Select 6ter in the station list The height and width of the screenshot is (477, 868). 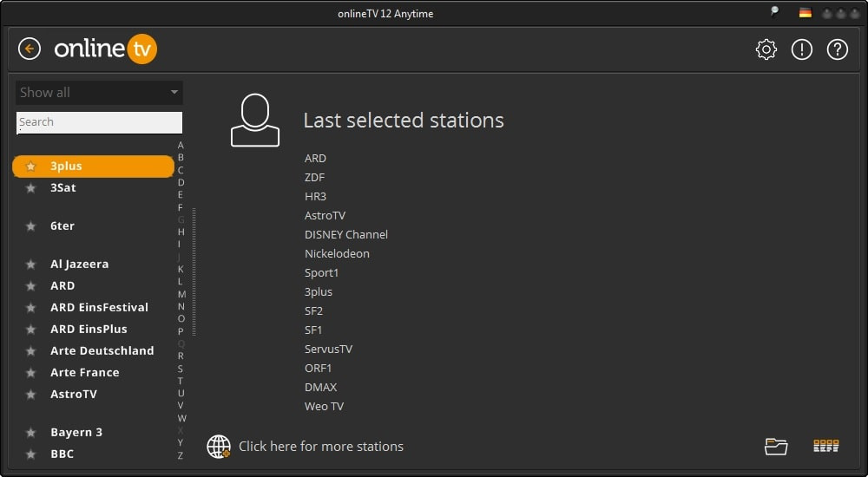[62, 225]
